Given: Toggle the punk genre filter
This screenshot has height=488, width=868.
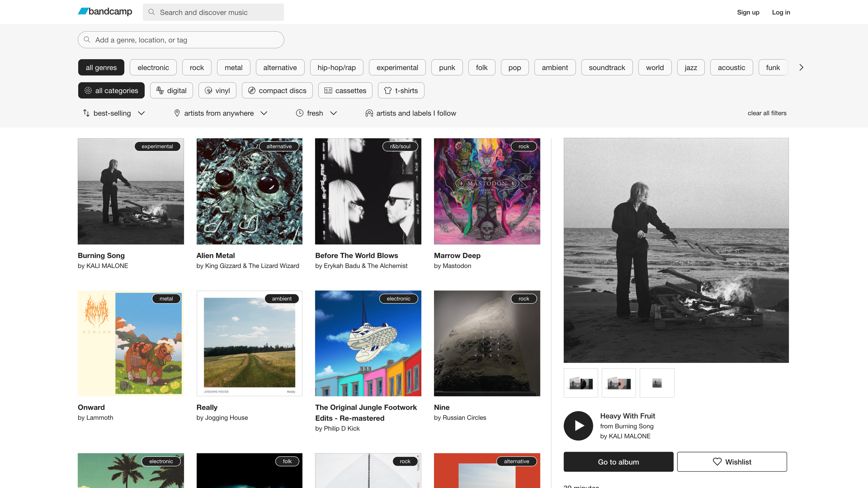Looking at the screenshot, I should (x=447, y=67).
